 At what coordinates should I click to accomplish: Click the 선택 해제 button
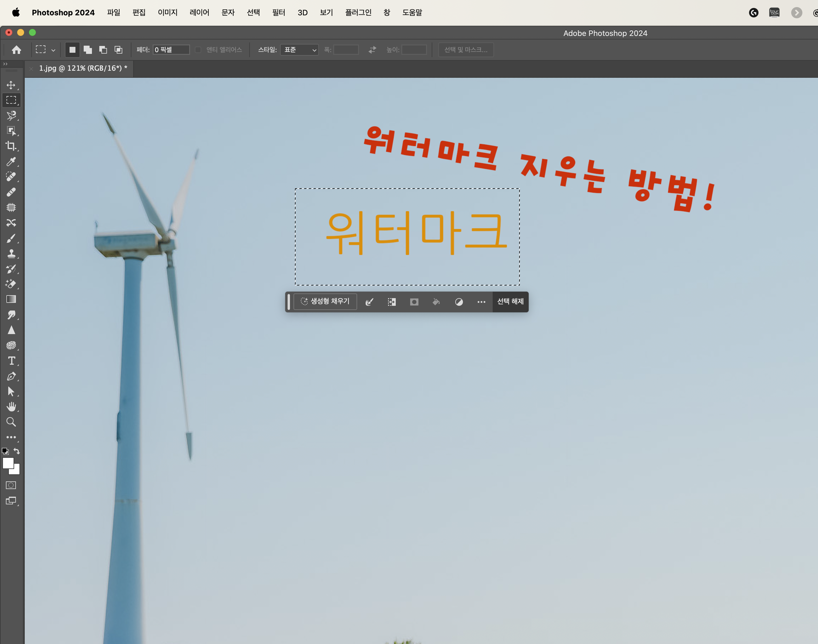[510, 301]
